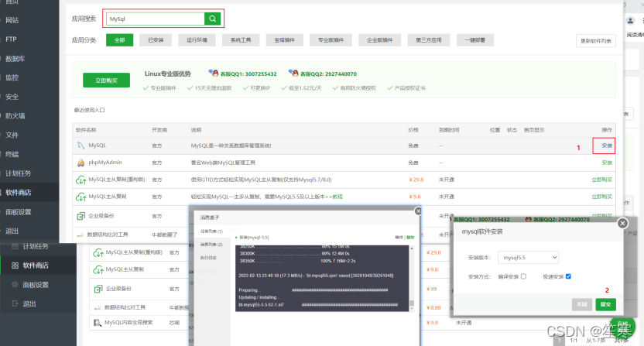This screenshot has height=346, width=644.
Task: Click the calendar icon beside 计划任务
Action: pyautogui.click(x=15, y=246)
